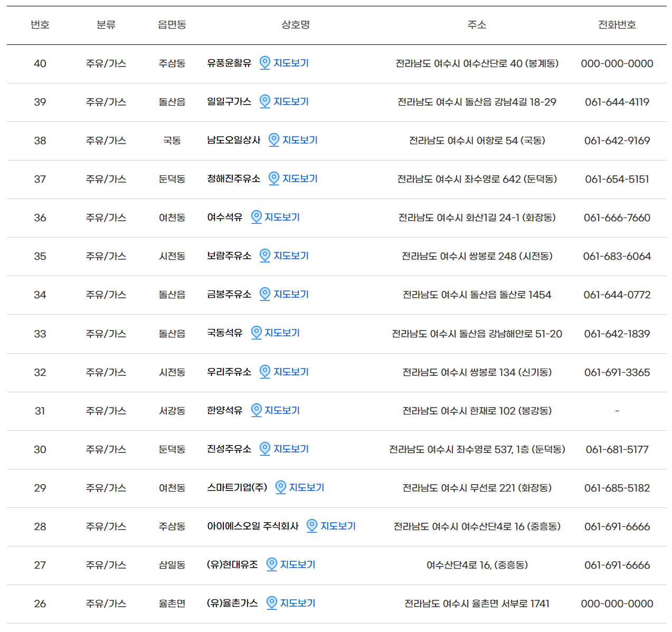Viewport: 672px width, 632px height.
Task: Click the 전화번호 column header
Action: click(x=617, y=25)
